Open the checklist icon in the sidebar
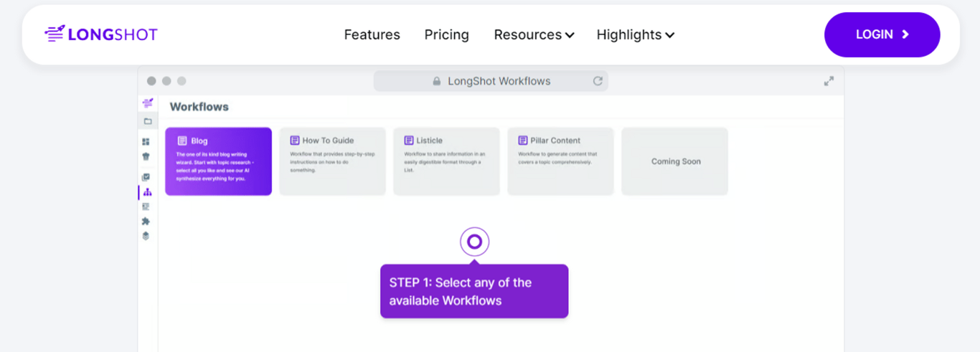This screenshot has width=980, height=352. (146, 177)
